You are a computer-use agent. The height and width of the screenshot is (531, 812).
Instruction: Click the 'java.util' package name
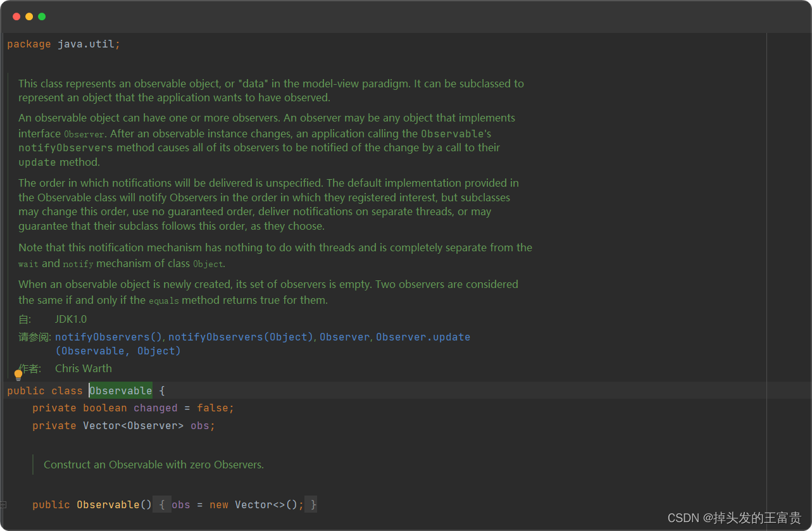pos(86,44)
